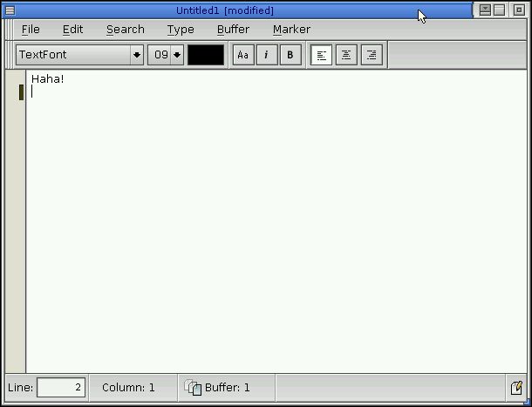Image resolution: width=532 pixels, height=407 pixels.
Task: Align text to the right
Action: [x=372, y=55]
